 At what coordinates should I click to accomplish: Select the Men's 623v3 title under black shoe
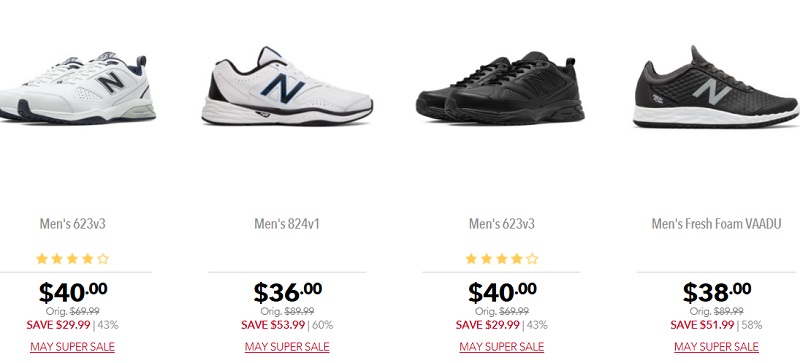(x=502, y=224)
